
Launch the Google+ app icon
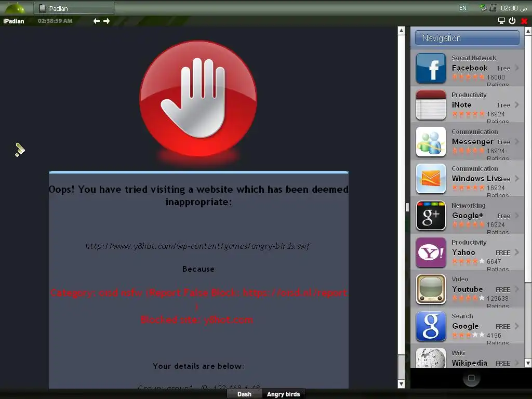tap(431, 216)
